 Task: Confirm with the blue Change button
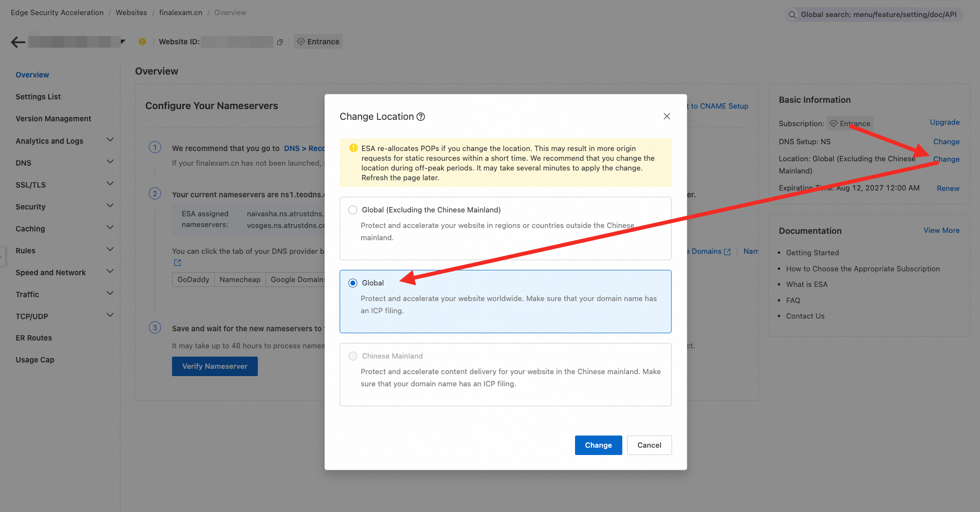click(x=598, y=445)
